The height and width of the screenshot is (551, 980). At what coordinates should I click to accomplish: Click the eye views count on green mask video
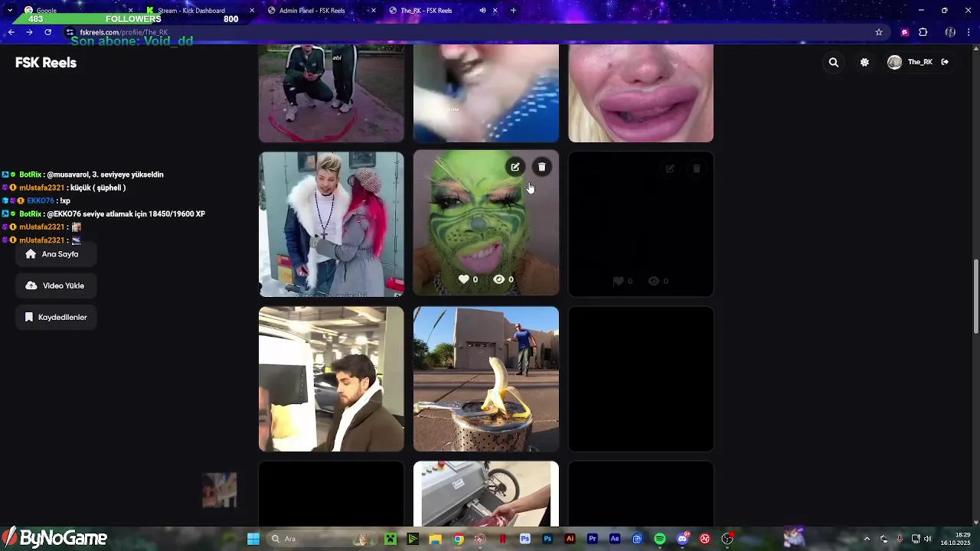503,279
